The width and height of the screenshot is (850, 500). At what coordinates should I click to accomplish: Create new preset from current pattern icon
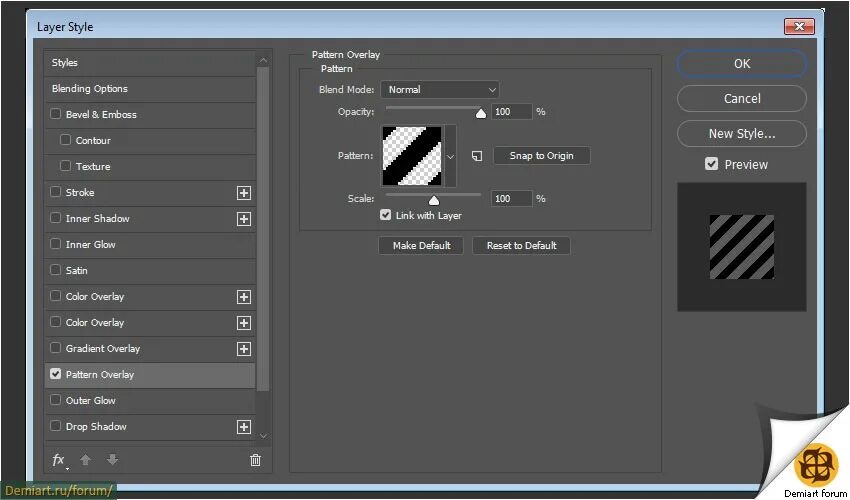click(x=476, y=156)
